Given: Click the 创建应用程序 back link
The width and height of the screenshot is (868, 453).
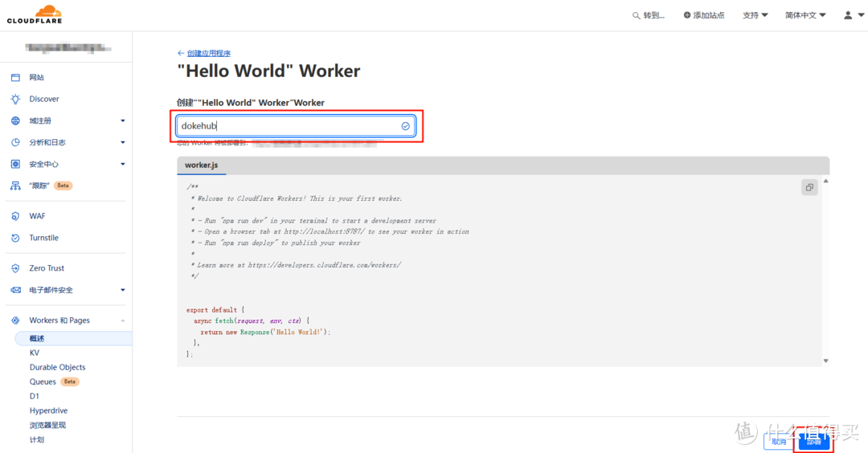Looking at the screenshot, I should click(209, 53).
